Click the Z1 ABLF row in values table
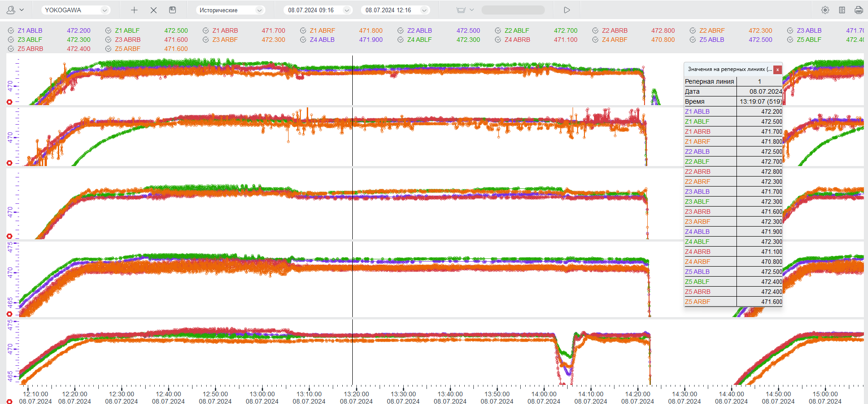The width and height of the screenshot is (868, 404). point(733,121)
